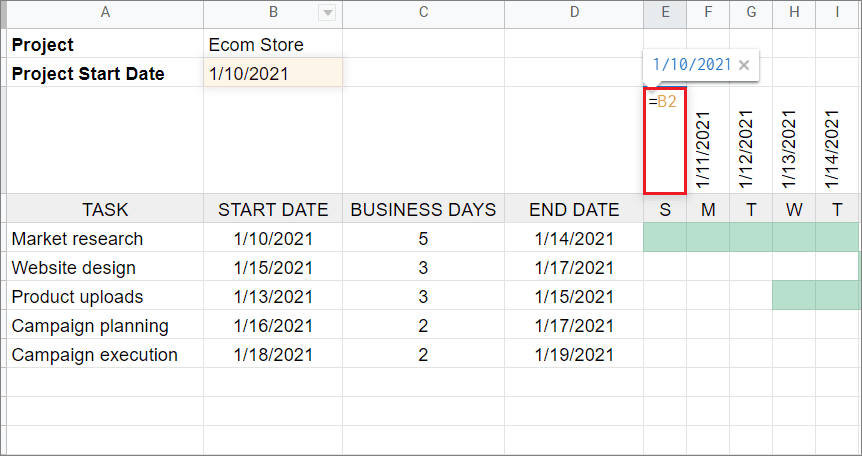Click the green Gantt cell under S
862x456 pixels.
click(664, 238)
